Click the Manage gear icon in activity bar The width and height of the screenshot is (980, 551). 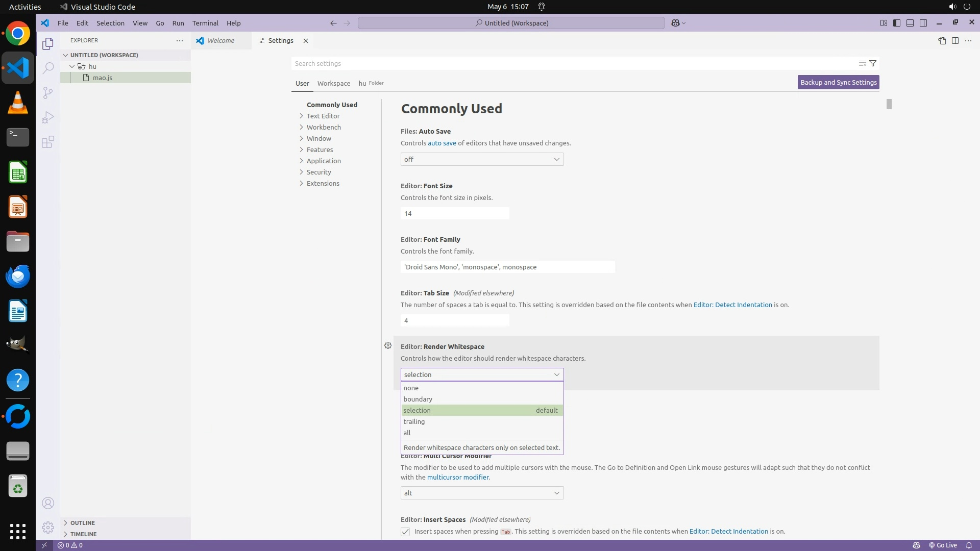pyautogui.click(x=48, y=528)
